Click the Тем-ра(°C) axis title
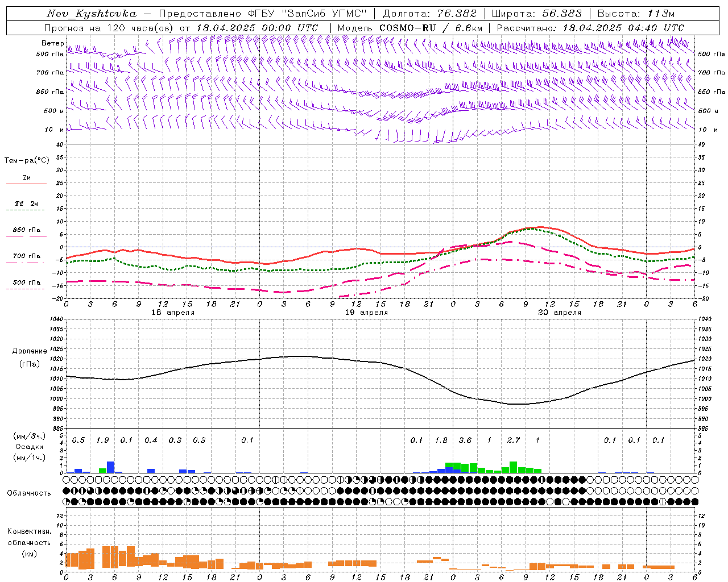Screen dimensions: 728x582 [x=27, y=161]
